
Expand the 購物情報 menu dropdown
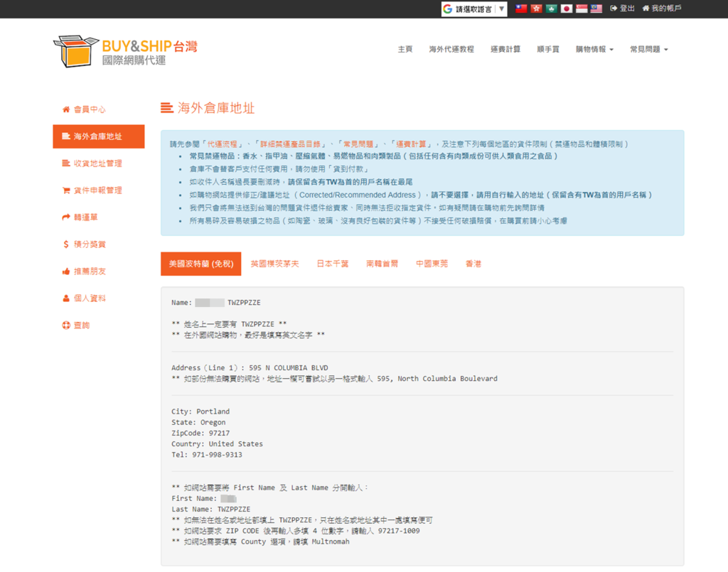pos(594,50)
